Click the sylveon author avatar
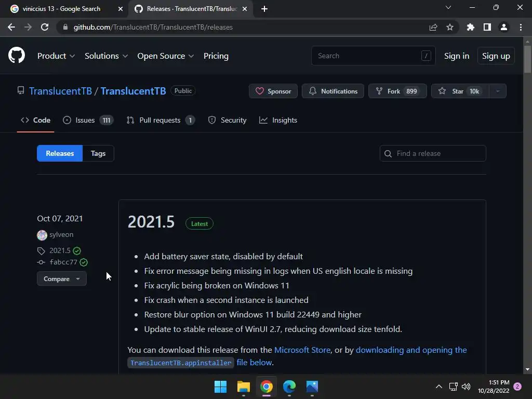 [42, 235]
